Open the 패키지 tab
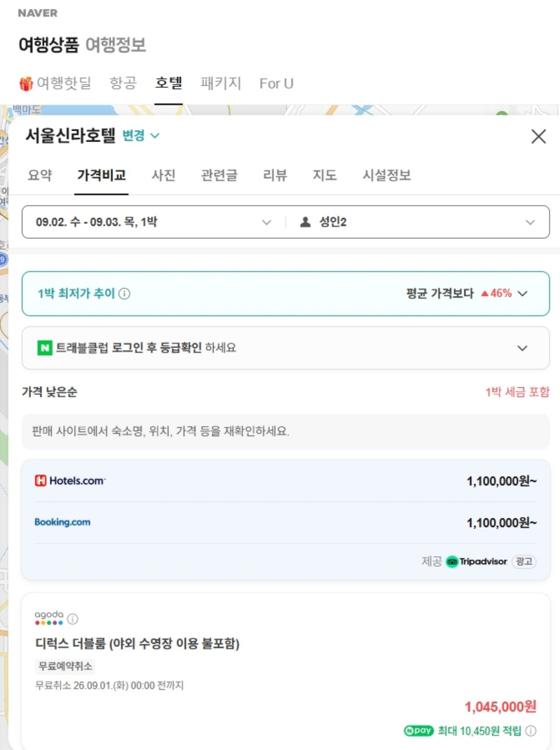The height and width of the screenshot is (750, 560). (x=221, y=83)
